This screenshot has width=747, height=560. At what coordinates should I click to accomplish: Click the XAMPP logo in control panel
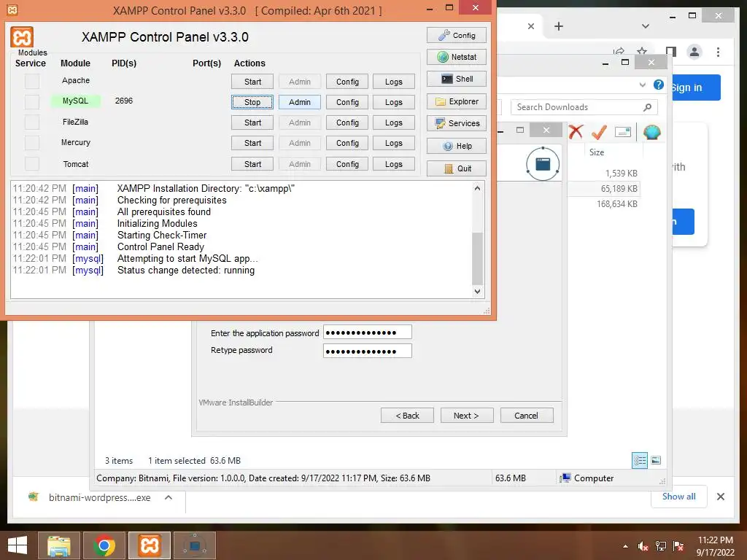pyautogui.click(x=22, y=37)
